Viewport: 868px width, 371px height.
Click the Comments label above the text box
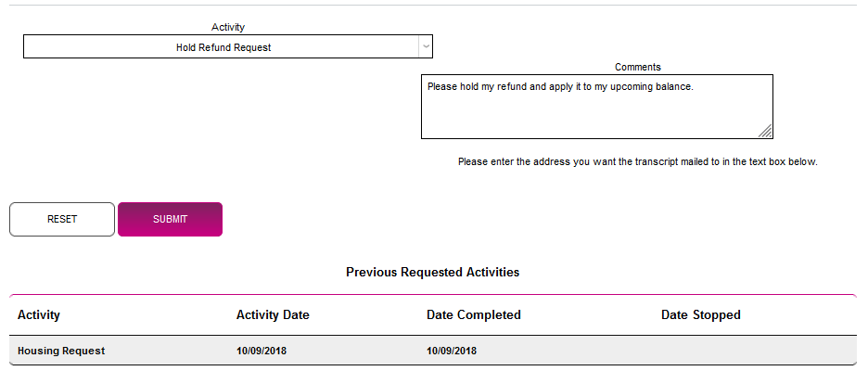(x=637, y=67)
